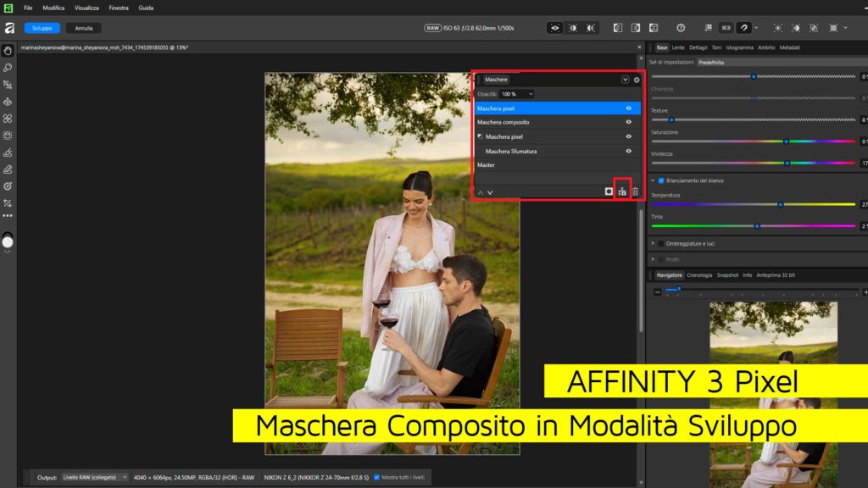Click the Sviluppo button
868x488 pixels.
42,28
